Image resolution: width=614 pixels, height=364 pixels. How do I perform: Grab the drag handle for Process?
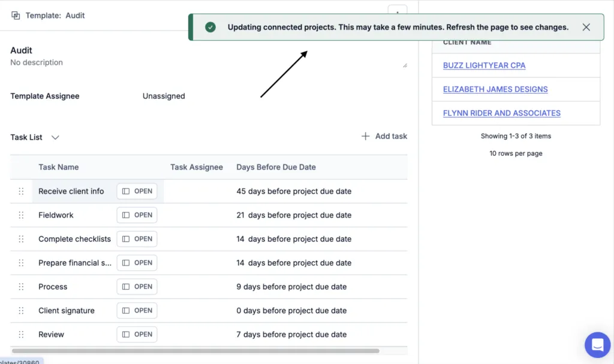pos(21,287)
